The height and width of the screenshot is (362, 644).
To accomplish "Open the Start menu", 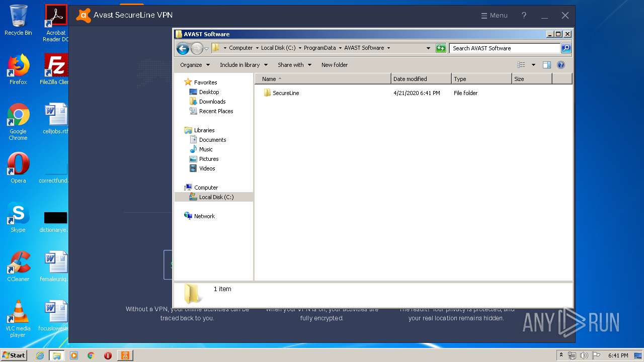I will (x=14, y=355).
